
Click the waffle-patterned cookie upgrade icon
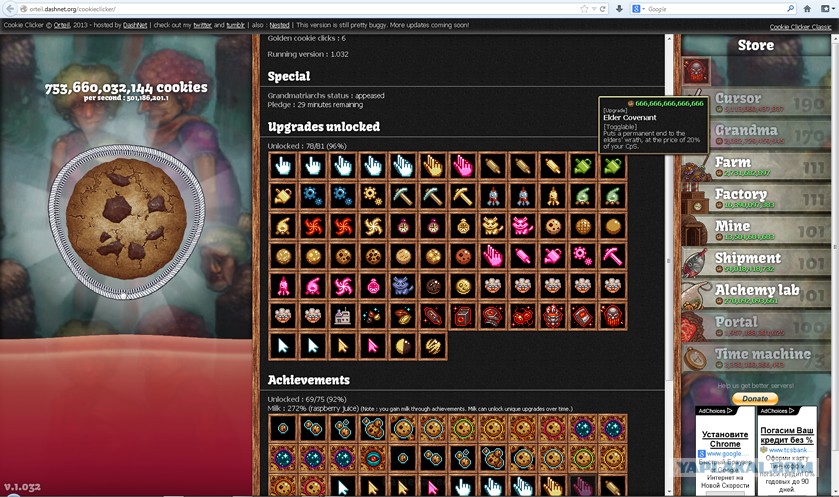(x=583, y=226)
